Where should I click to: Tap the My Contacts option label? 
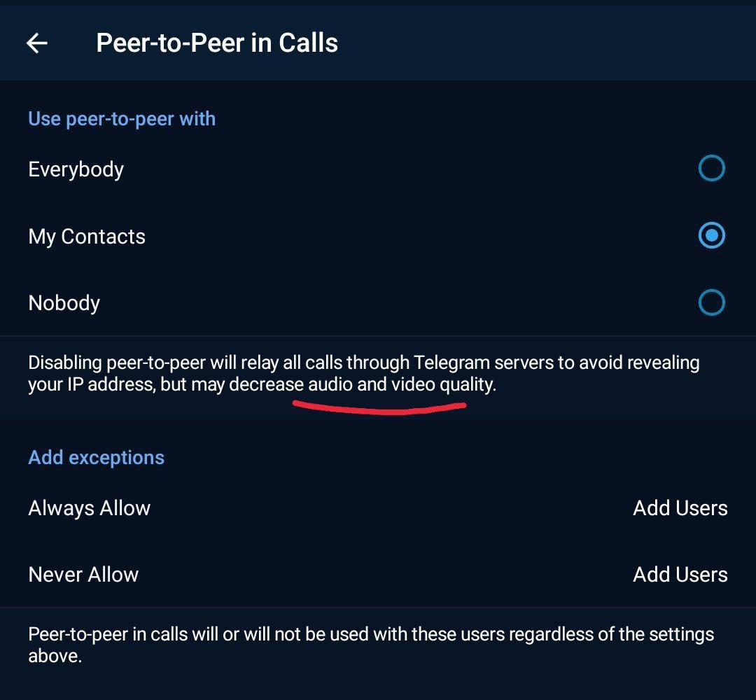pos(87,237)
